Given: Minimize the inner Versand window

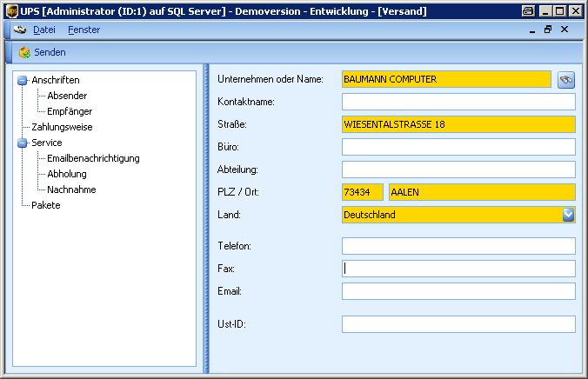Looking at the screenshot, I should tap(531, 30).
